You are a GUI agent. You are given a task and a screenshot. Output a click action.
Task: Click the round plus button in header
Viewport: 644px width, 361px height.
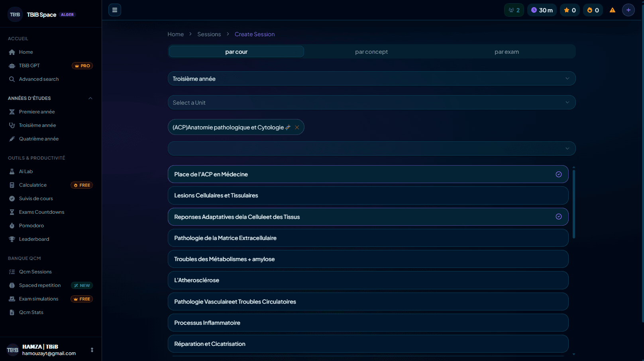pyautogui.click(x=628, y=10)
